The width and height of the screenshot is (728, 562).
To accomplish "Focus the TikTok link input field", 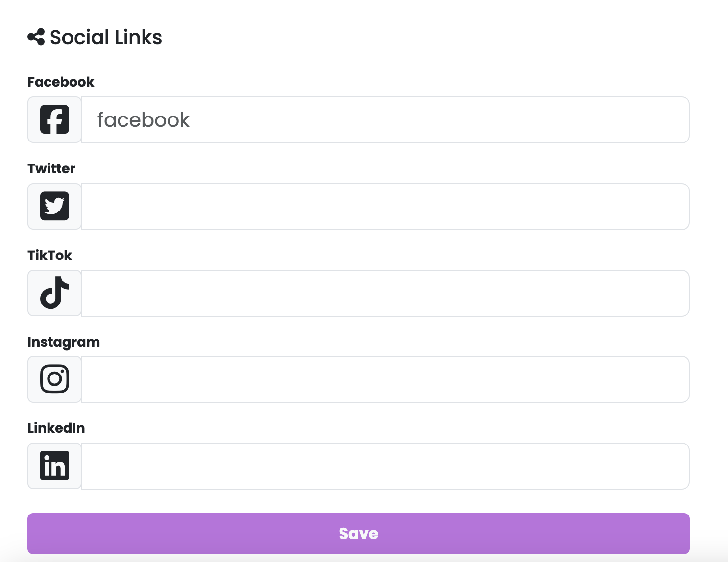I will coord(385,293).
